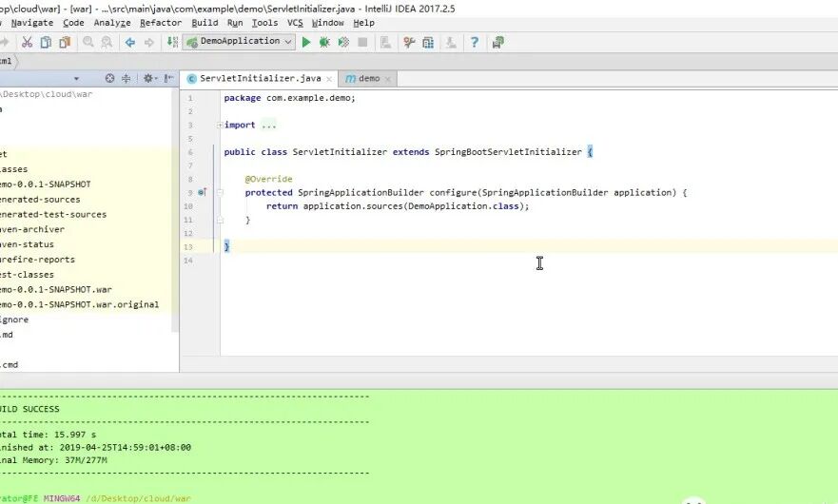Select the 0.0.1-SNAPSHOT.war.original file
The height and width of the screenshot is (504, 838).
coord(79,304)
